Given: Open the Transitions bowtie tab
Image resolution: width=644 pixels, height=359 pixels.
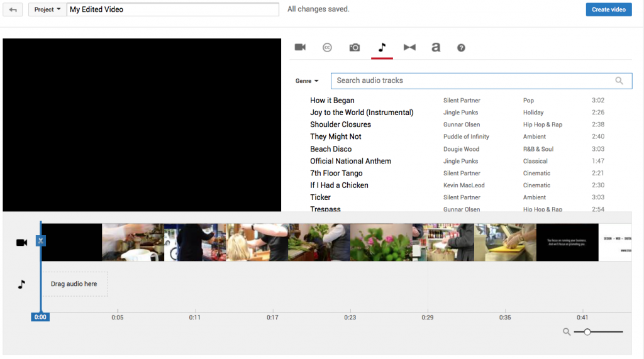Looking at the screenshot, I should (409, 47).
